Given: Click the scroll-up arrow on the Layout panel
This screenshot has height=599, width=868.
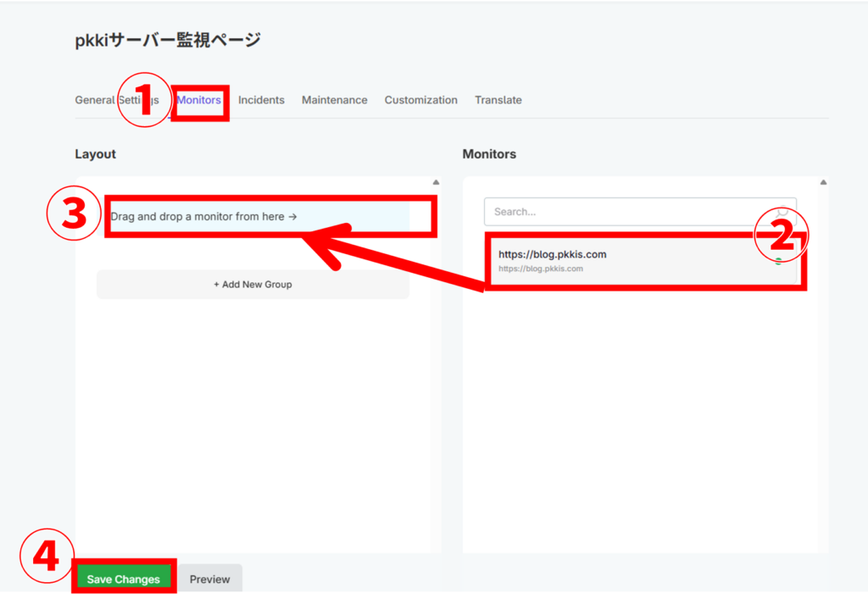Looking at the screenshot, I should click(x=435, y=181).
